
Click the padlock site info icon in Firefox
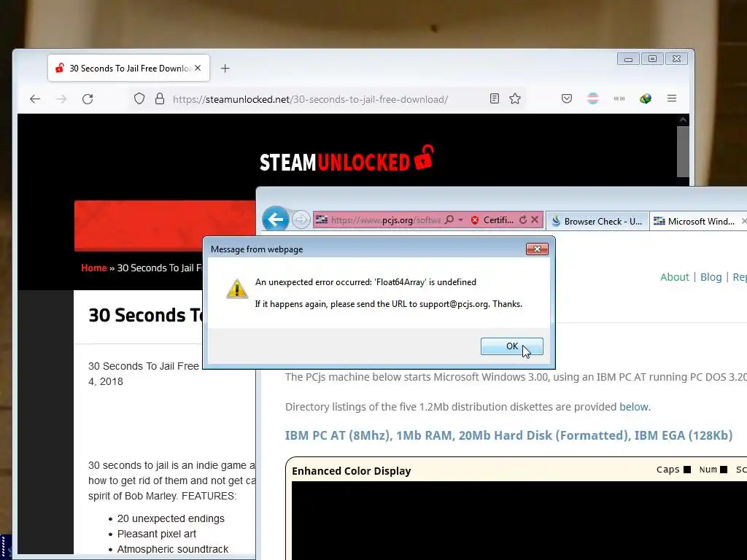point(160,98)
